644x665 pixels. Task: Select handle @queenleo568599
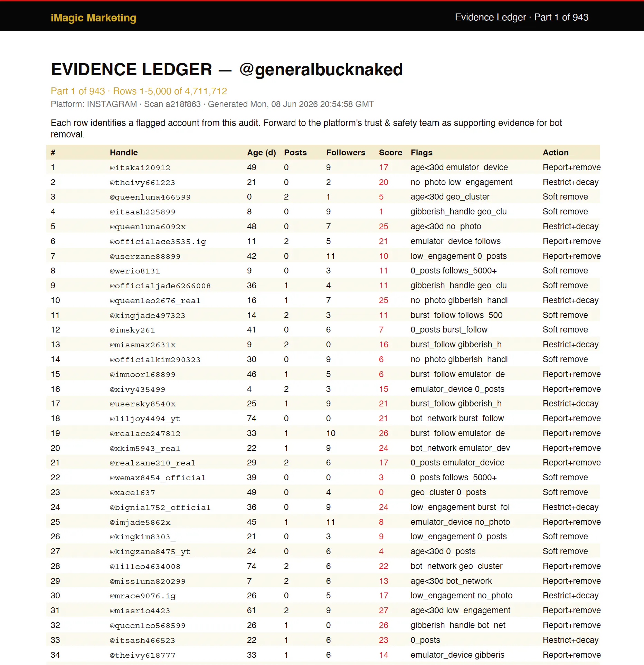point(148,626)
